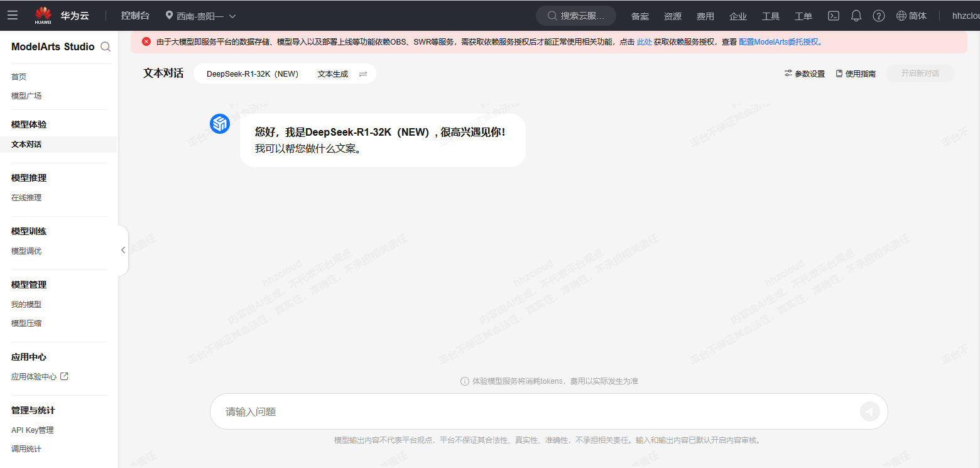Open the hhzcloud account menu

(x=966, y=16)
